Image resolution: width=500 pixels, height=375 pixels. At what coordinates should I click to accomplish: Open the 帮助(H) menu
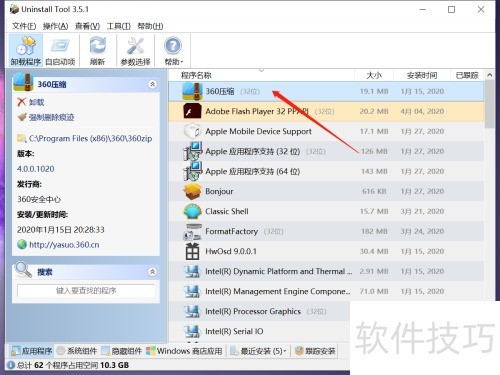click(x=150, y=26)
